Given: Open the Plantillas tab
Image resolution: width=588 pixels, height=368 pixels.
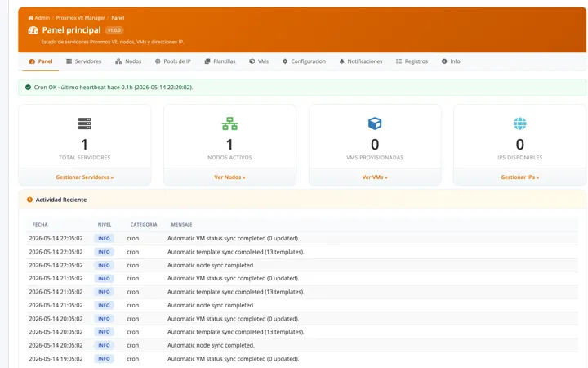Looking at the screenshot, I should [x=220, y=61].
